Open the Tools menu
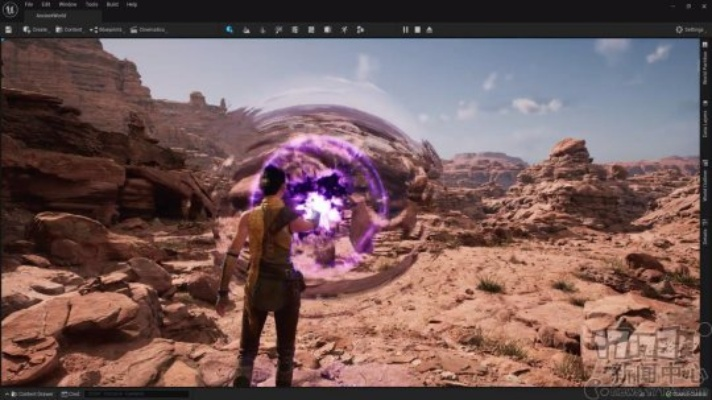Image resolution: width=712 pixels, height=400 pixels. click(x=92, y=5)
